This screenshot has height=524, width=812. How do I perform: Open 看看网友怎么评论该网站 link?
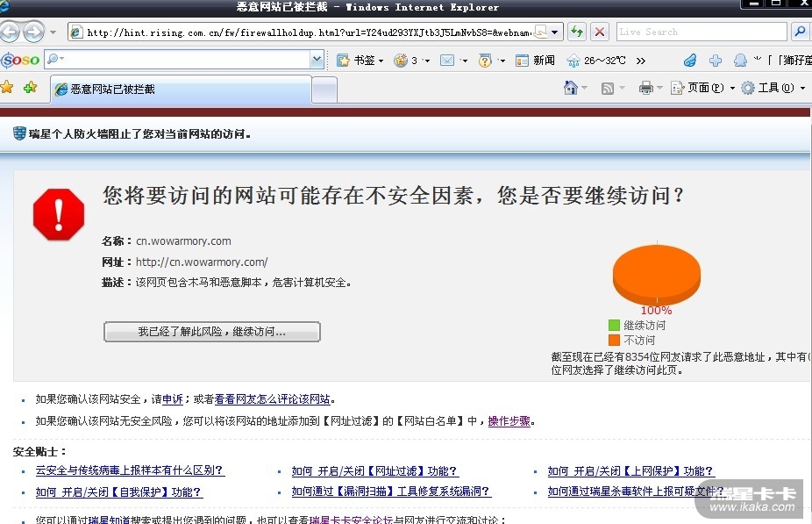coord(273,399)
